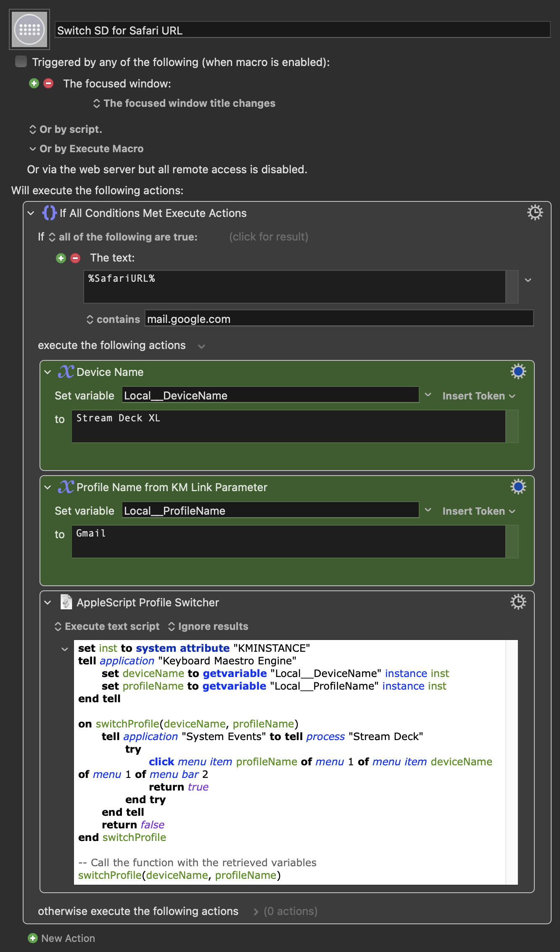Open 'Execute text script' popup menu

tap(107, 627)
